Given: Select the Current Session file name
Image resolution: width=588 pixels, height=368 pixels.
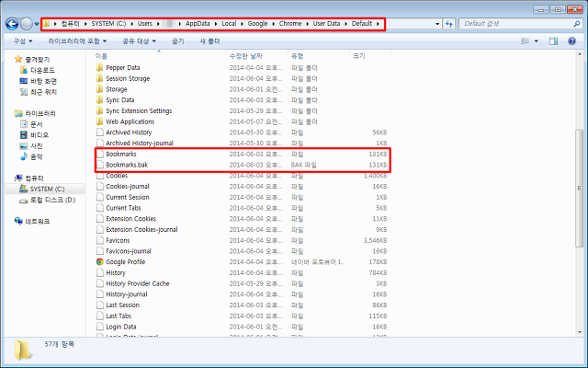Looking at the screenshot, I should (128, 197).
